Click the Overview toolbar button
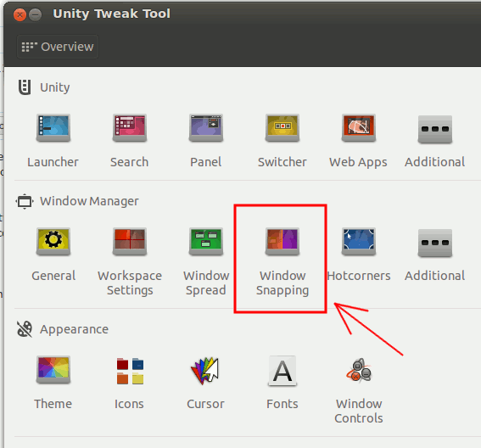The width and height of the screenshot is (481, 448). [58, 47]
